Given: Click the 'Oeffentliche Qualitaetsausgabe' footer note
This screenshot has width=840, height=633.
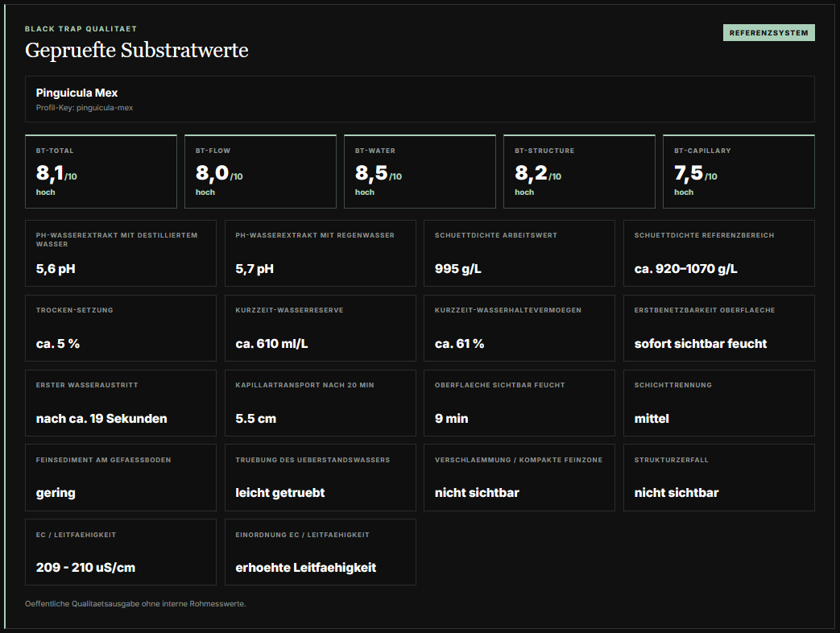Looking at the screenshot, I should pyautogui.click(x=135, y=603).
